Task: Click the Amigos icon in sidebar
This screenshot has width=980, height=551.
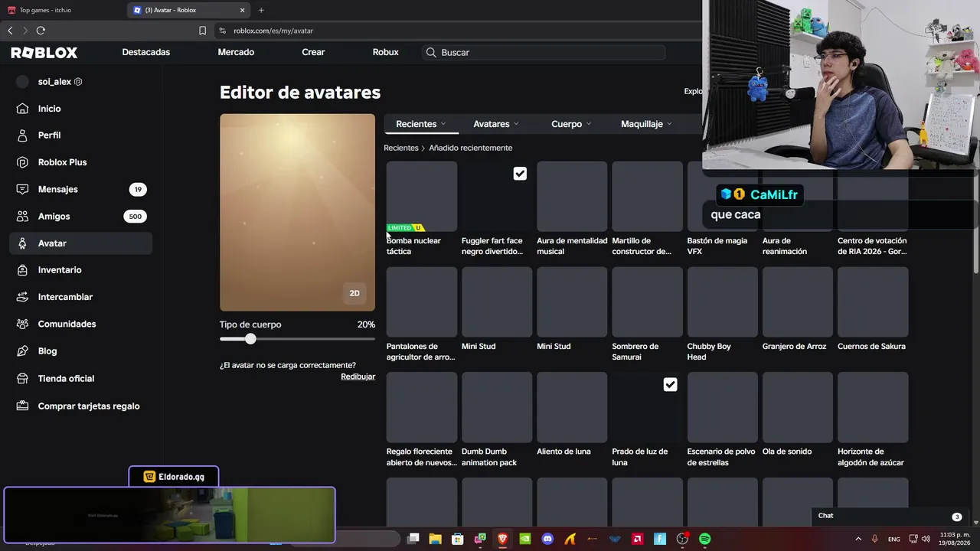Action: pos(23,217)
